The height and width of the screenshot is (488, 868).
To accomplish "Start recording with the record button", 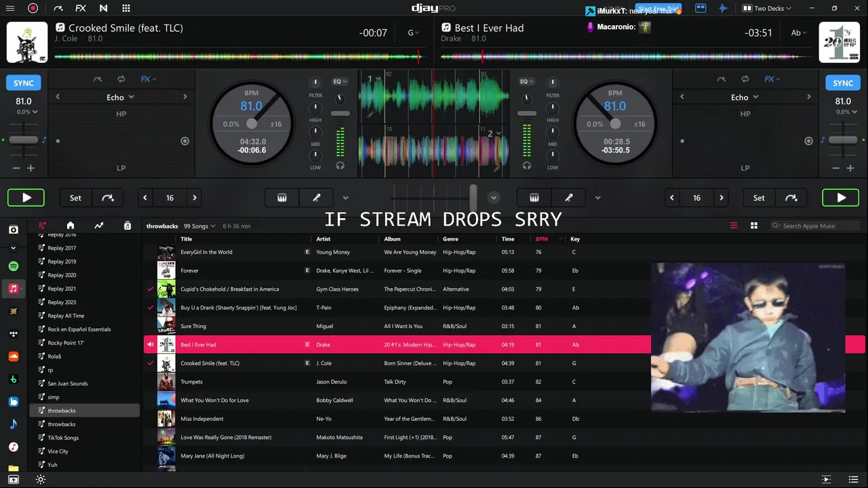I will point(33,8).
